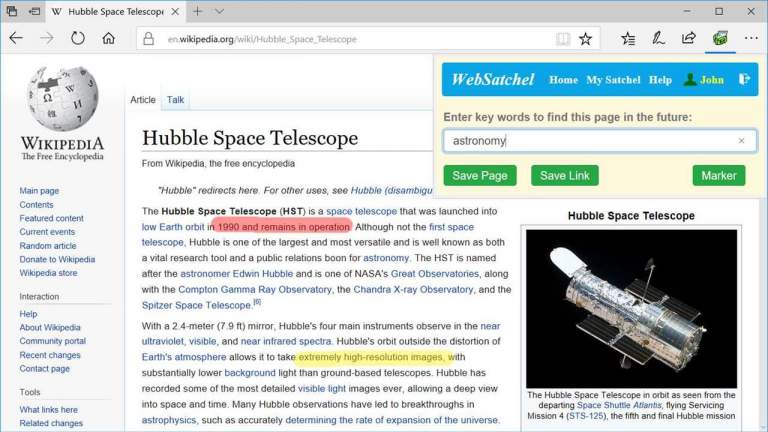
Task: Follow the Hubble (disambiguation) link
Action: pos(391,191)
